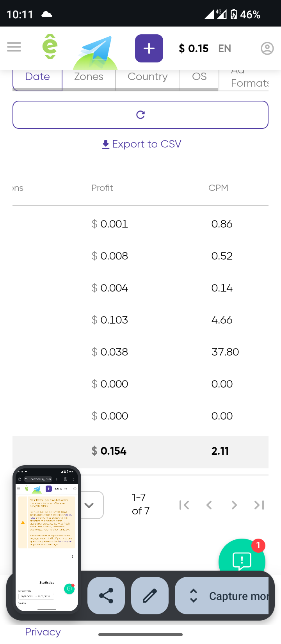Go to the first page
281x644 pixels.
tap(184, 505)
